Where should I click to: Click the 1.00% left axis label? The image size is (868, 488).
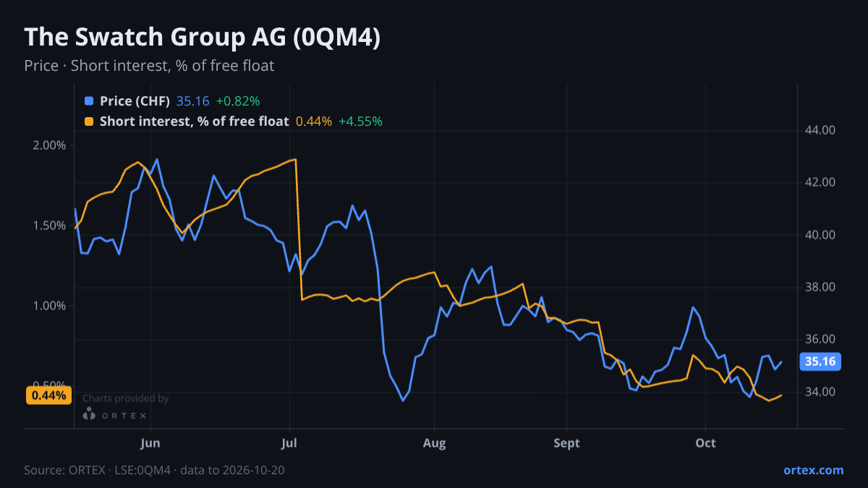tap(50, 306)
